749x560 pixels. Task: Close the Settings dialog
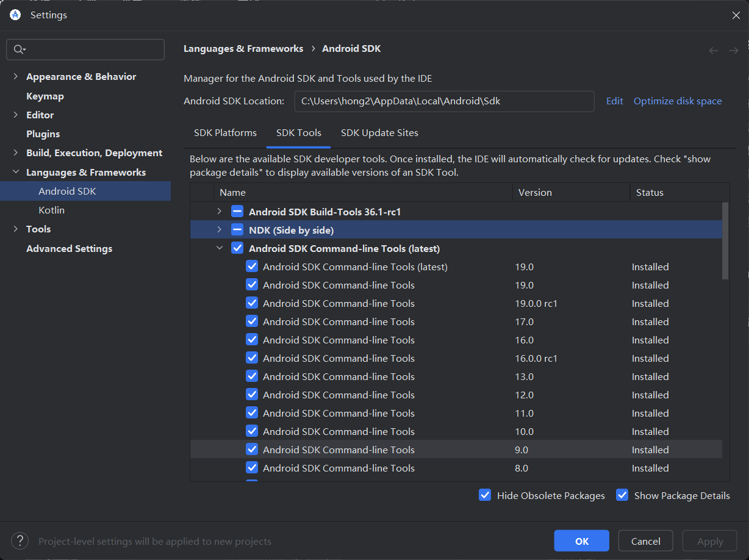coord(736,15)
